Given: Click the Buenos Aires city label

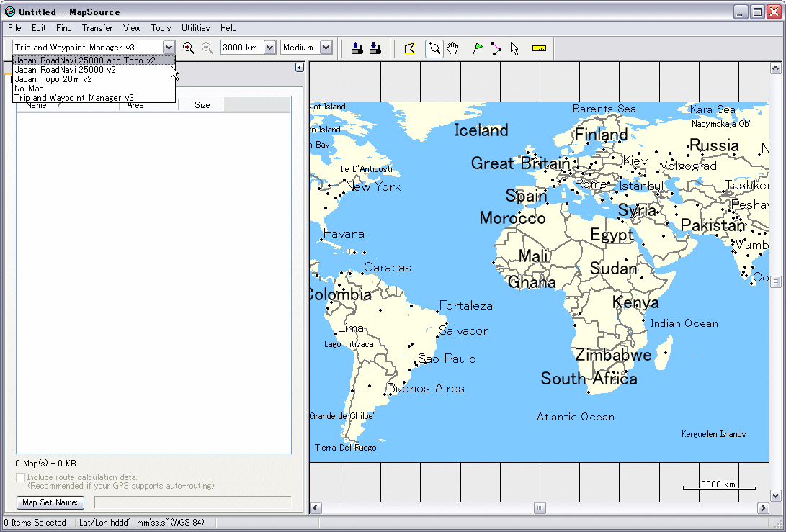Looking at the screenshot, I should (x=426, y=388).
